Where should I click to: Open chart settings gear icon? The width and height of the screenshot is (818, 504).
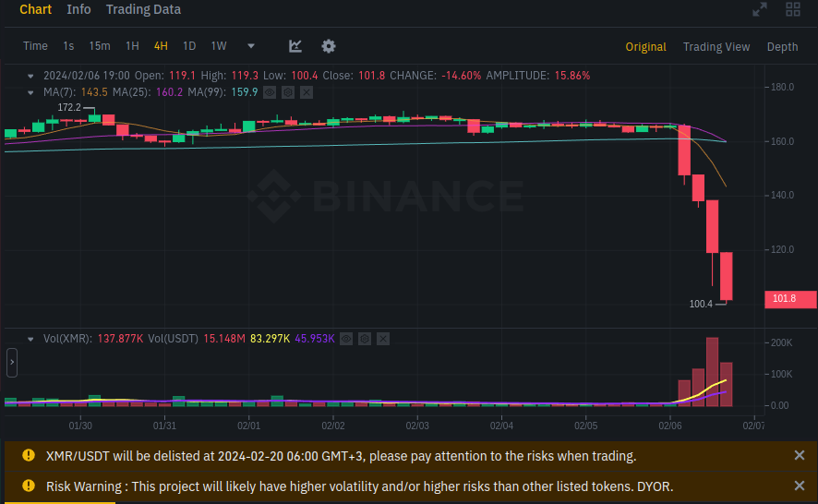(328, 46)
